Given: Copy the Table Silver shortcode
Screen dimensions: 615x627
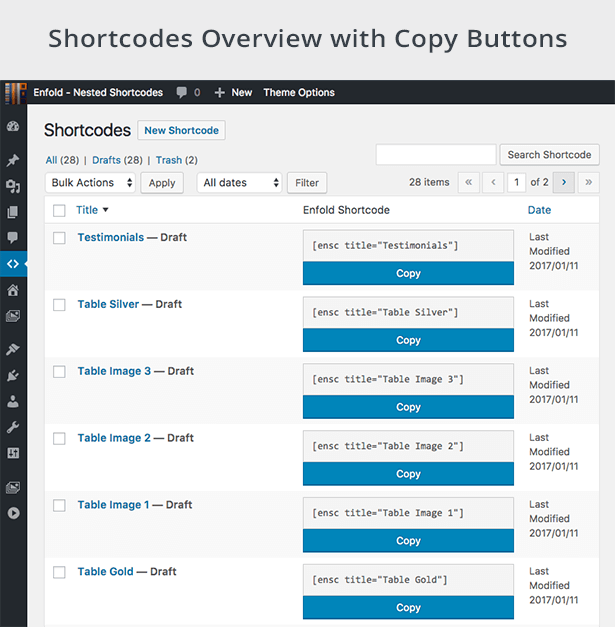Looking at the screenshot, I should (408, 340).
